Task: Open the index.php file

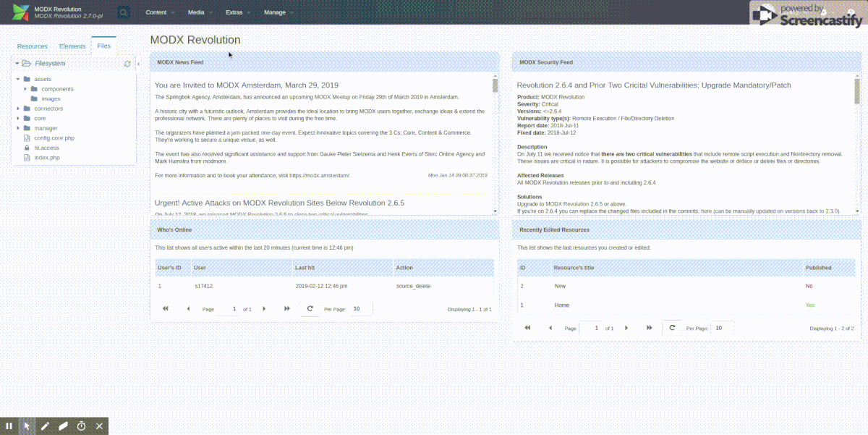Action: 46,157
